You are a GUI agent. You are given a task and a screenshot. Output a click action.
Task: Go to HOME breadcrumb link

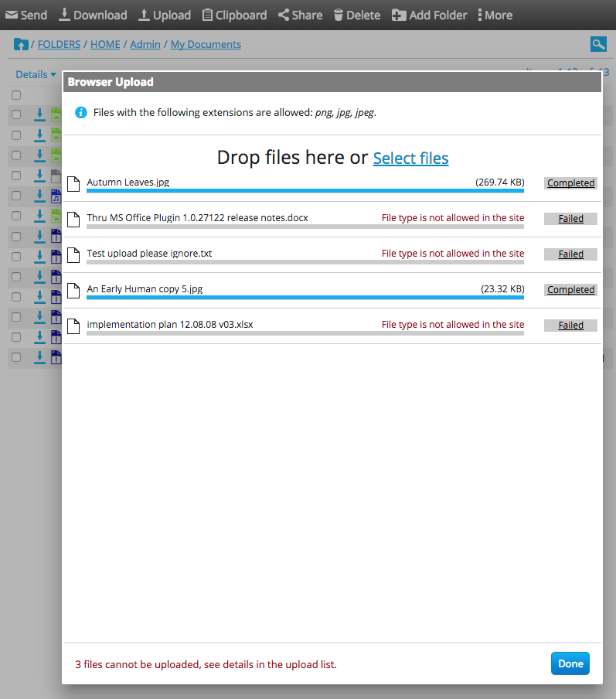(x=105, y=45)
